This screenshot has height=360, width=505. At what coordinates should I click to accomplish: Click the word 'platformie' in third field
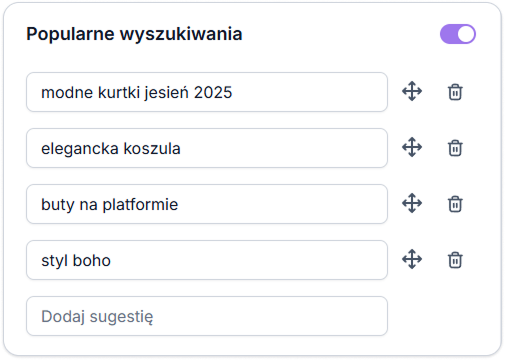pyautogui.click(x=140, y=205)
